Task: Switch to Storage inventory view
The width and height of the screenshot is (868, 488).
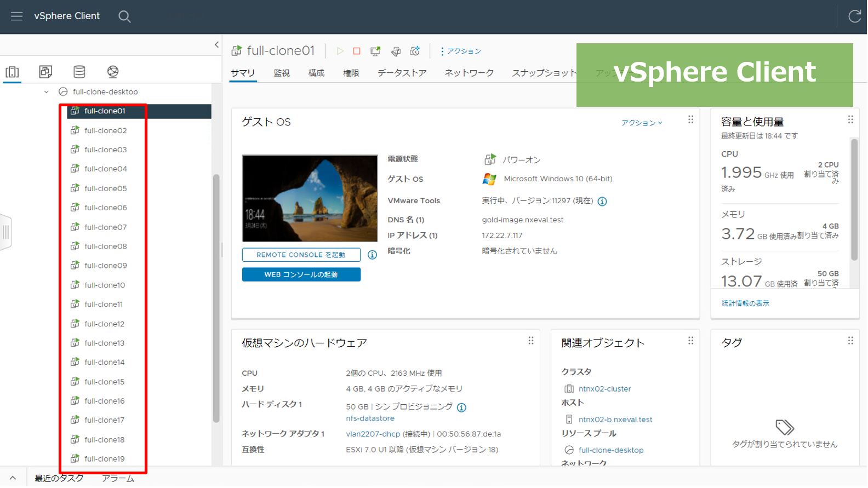Action: tap(79, 72)
